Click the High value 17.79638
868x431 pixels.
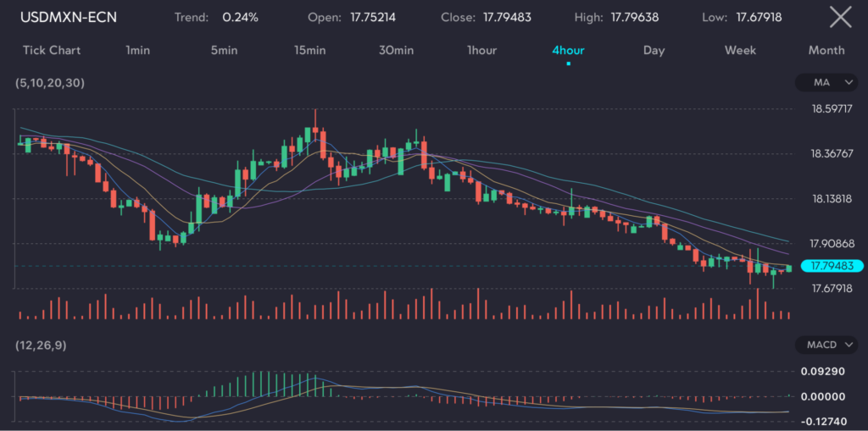635,17
